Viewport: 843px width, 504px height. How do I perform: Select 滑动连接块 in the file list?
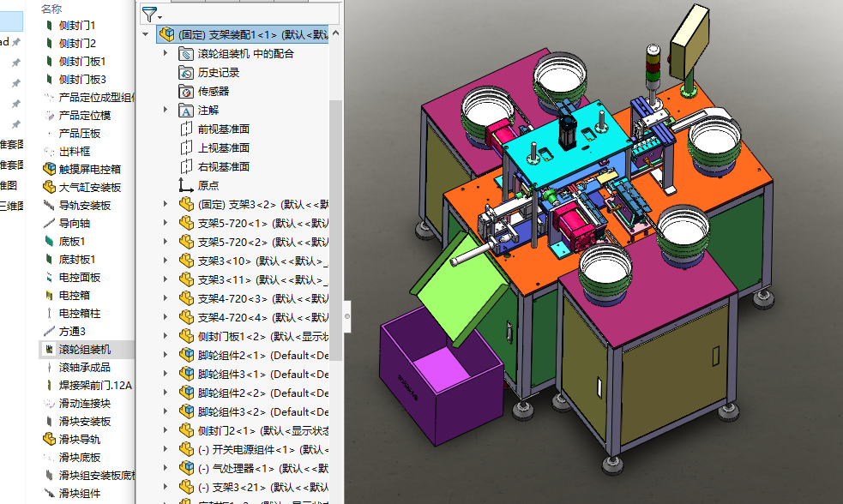point(85,404)
